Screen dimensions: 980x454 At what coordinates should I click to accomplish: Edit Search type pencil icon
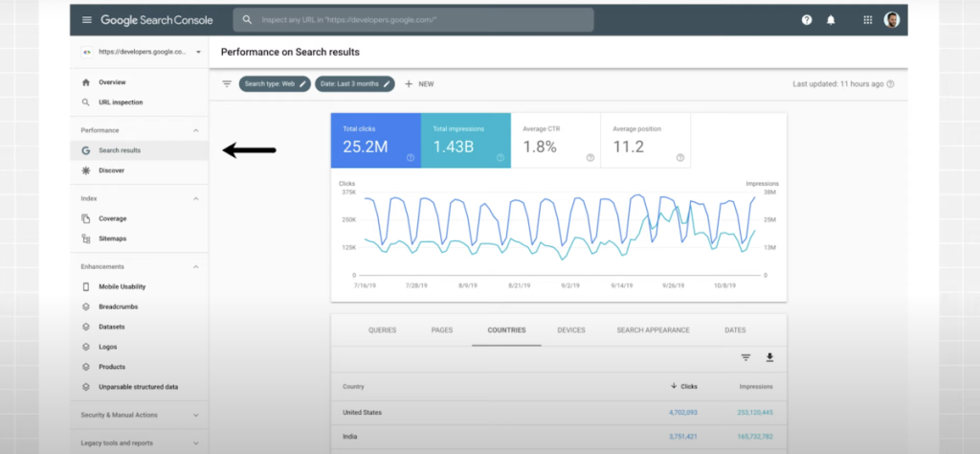pos(302,83)
